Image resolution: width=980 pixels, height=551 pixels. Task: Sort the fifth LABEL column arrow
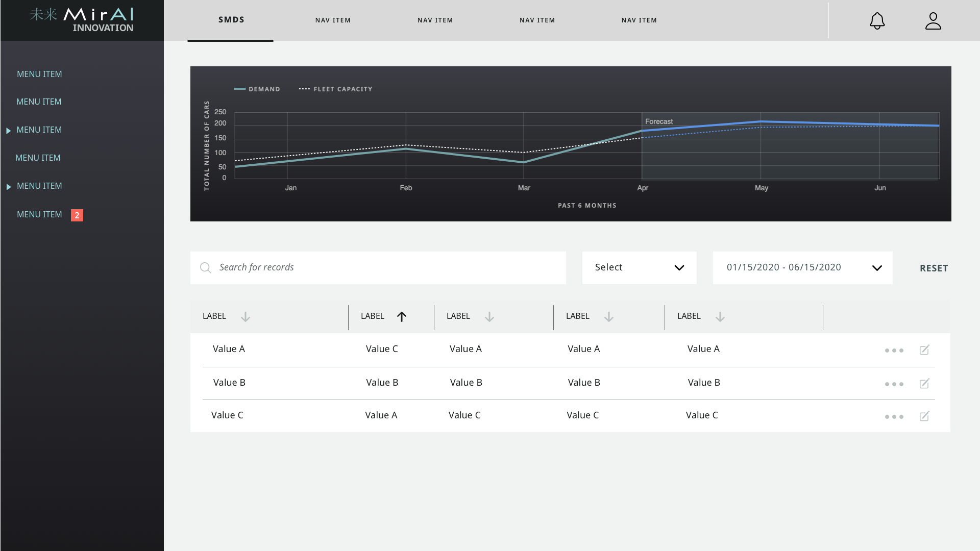[720, 317]
